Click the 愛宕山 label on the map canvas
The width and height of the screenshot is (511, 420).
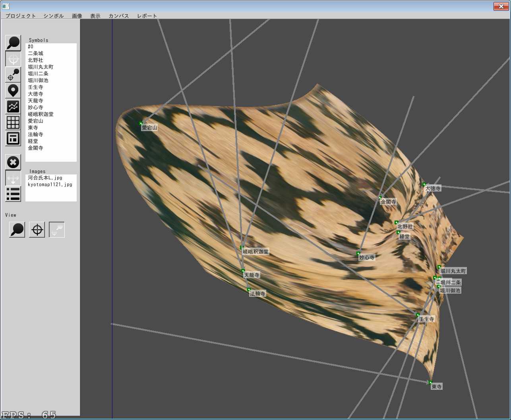pyautogui.click(x=149, y=128)
